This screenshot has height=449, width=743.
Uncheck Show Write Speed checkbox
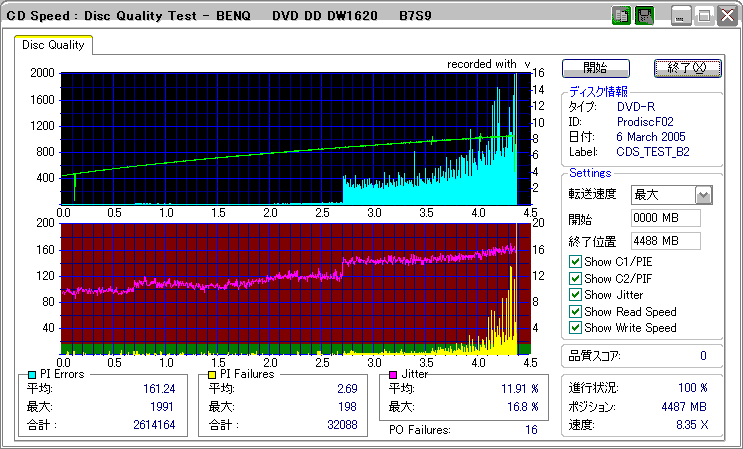[x=575, y=327]
